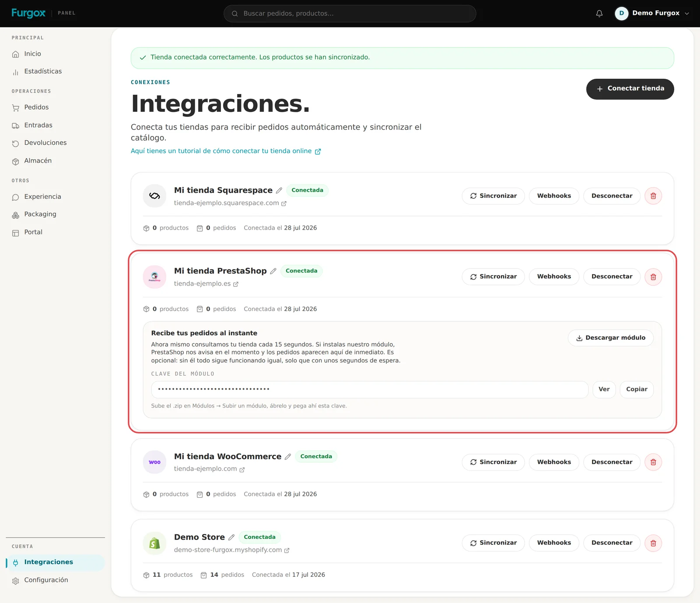700x603 pixels.
Task: Click the Conectada badge of WooCommerce store
Action: (x=316, y=457)
